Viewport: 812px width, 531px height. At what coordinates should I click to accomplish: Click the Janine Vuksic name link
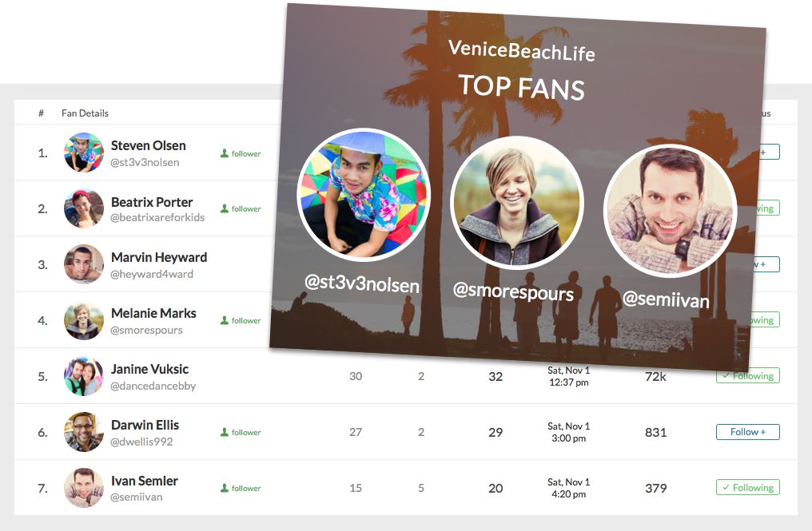pos(149,369)
